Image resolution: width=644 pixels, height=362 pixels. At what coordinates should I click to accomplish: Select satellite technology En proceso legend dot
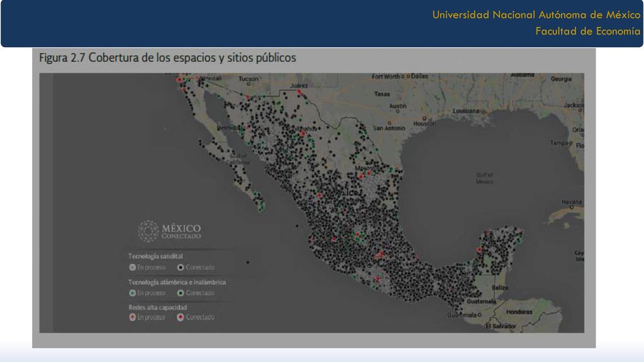[132, 267]
